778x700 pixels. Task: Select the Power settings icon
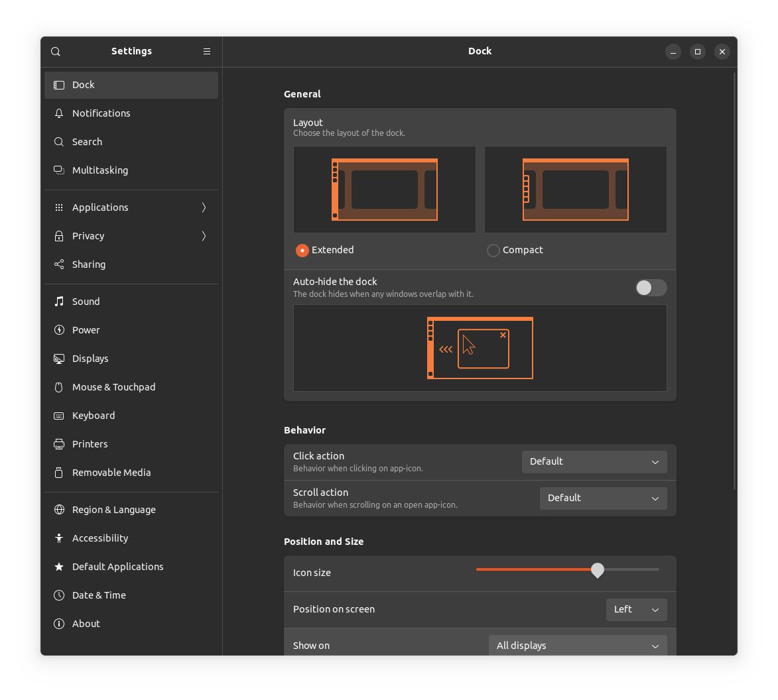59,329
